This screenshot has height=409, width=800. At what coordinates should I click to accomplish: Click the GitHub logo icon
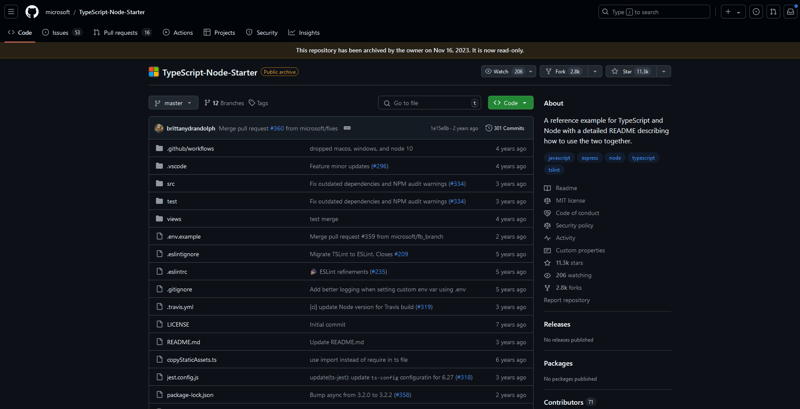tap(32, 12)
